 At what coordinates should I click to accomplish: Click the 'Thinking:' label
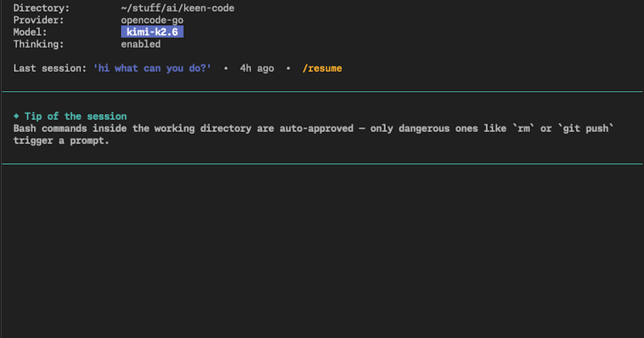pos(39,45)
